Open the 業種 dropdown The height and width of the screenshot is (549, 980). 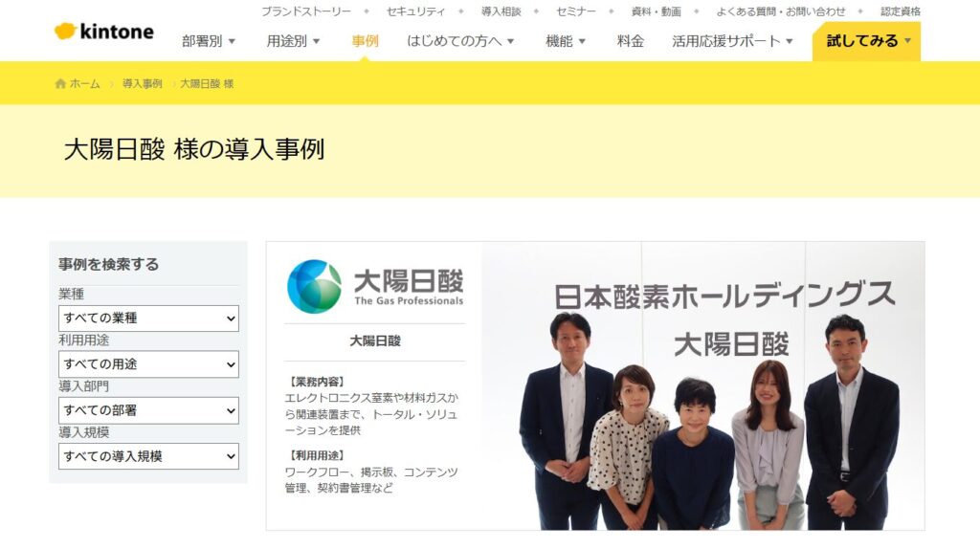point(148,318)
